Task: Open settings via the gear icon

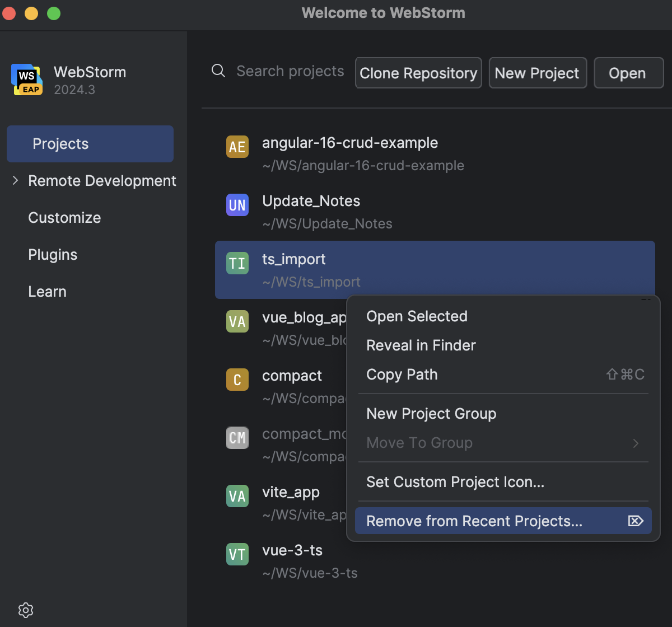Action: pyautogui.click(x=25, y=610)
